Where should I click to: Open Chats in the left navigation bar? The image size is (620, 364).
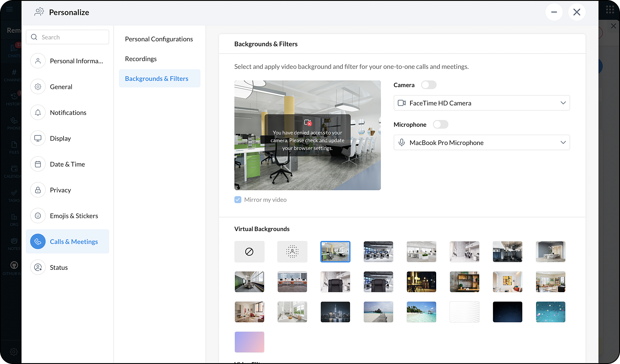[x=14, y=51]
